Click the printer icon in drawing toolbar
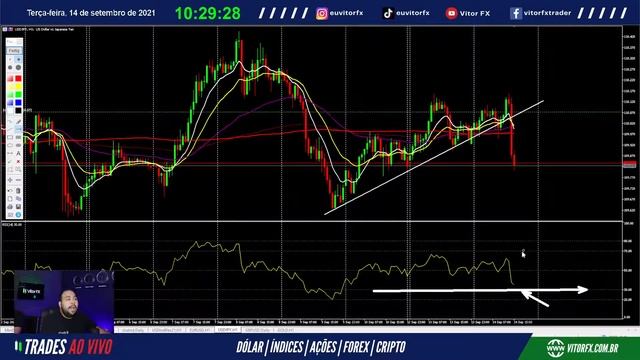The width and height of the screenshot is (640, 360). click(10, 206)
